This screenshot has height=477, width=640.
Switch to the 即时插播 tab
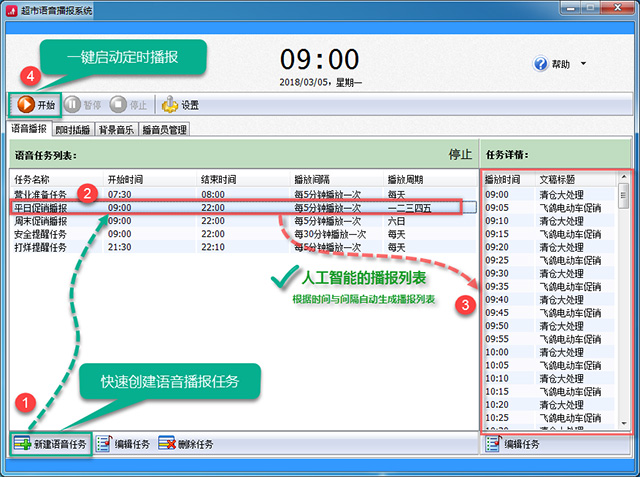(x=73, y=129)
